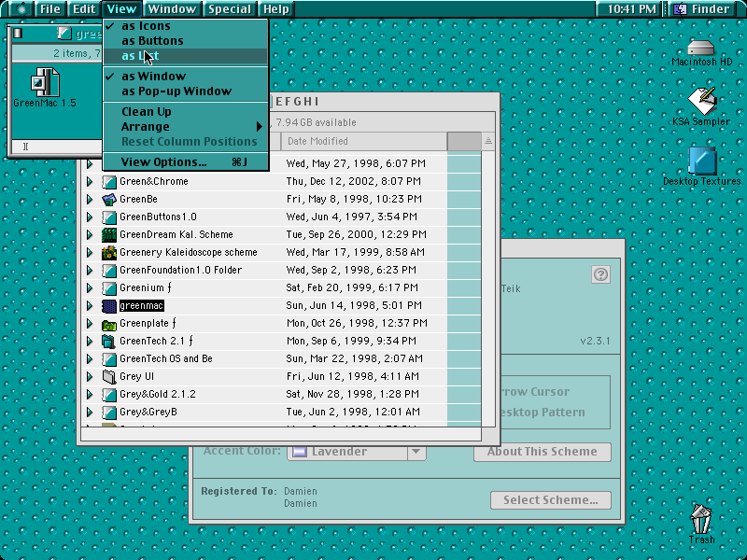
Task: Open the Finder application menu
Action: [704, 8]
